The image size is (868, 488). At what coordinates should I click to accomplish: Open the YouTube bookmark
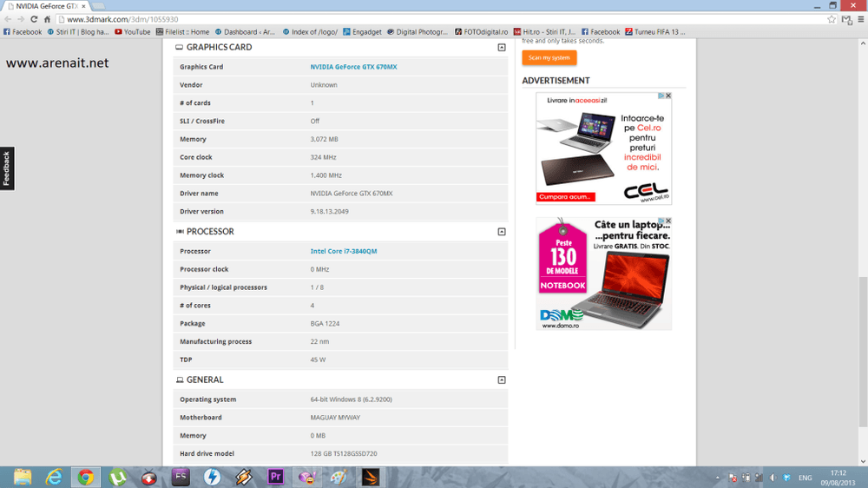click(x=133, y=32)
